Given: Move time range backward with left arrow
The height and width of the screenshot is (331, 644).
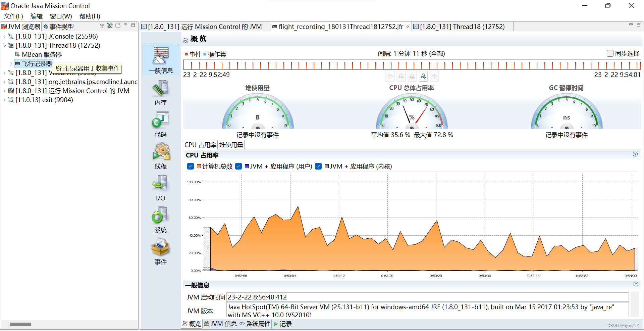Looking at the screenshot, I should [x=390, y=76].
